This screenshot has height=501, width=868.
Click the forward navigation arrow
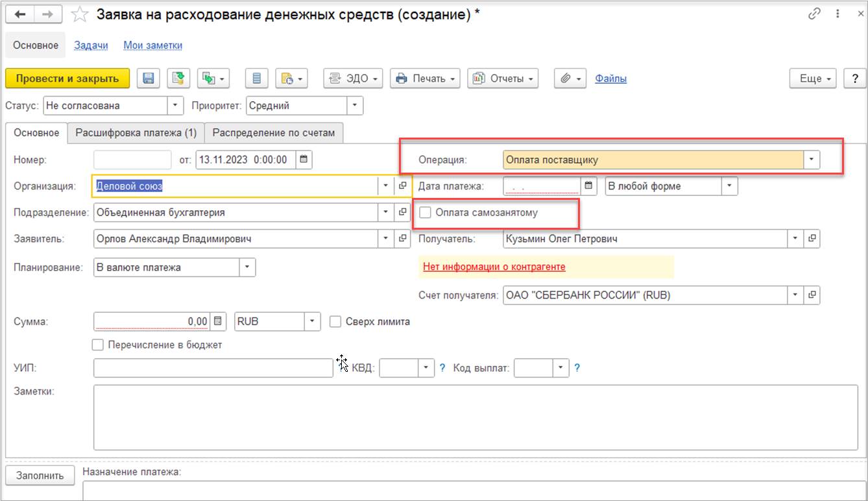pyautogui.click(x=48, y=14)
